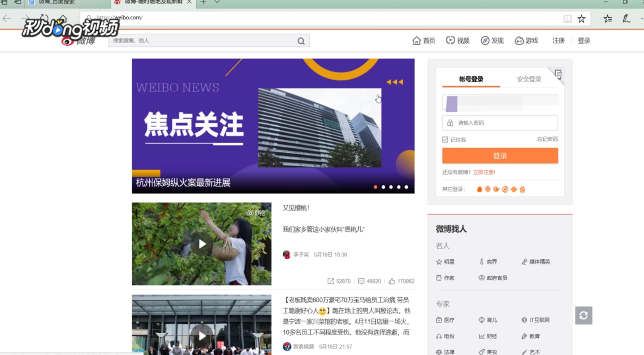Browse 教育 education experts category
644x355 pixels.
(x=531, y=336)
